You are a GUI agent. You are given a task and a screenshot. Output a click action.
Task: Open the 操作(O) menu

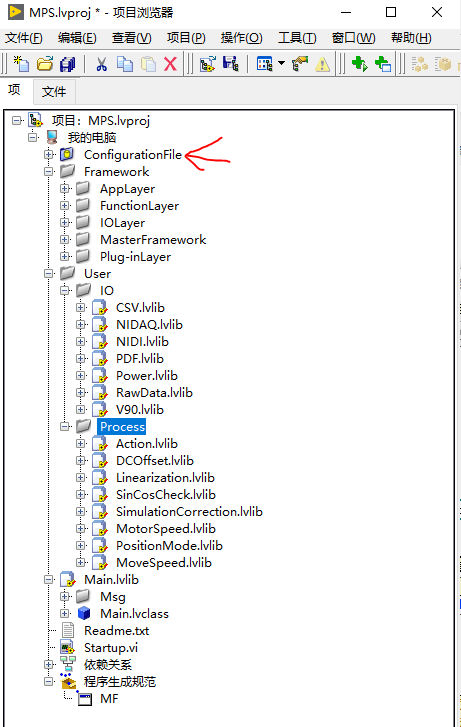[241, 38]
